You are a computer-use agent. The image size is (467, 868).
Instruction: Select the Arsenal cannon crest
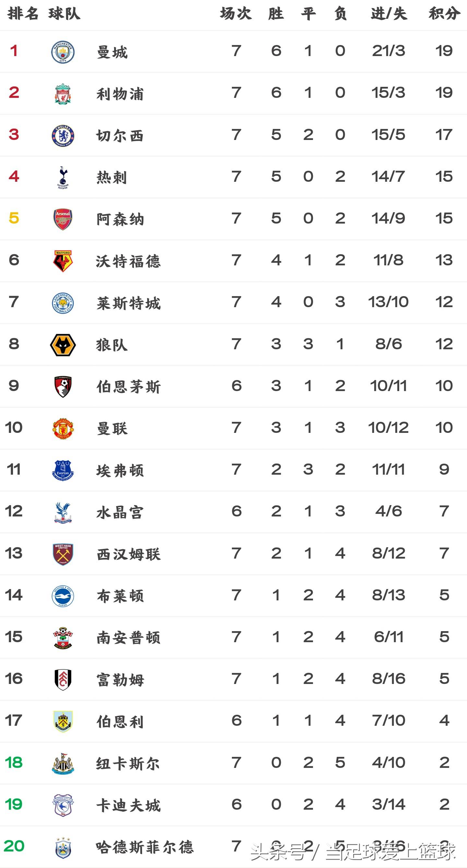[63, 219]
